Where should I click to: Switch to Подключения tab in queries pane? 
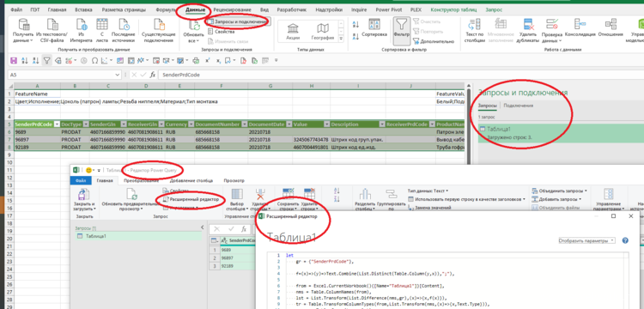click(519, 106)
